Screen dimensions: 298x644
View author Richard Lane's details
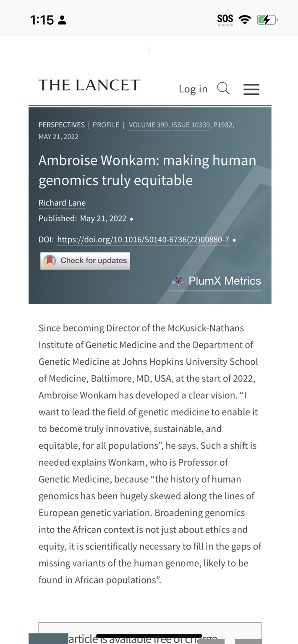point(62,203)
